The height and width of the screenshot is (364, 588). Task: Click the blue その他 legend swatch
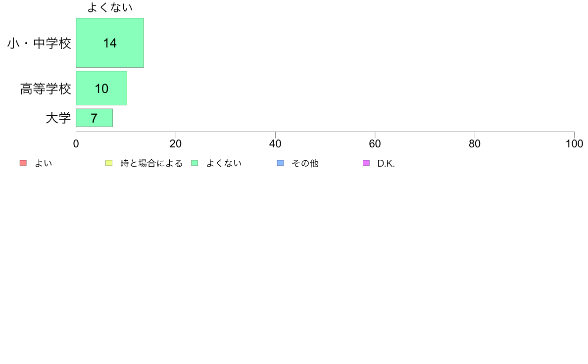click(281, 163)
